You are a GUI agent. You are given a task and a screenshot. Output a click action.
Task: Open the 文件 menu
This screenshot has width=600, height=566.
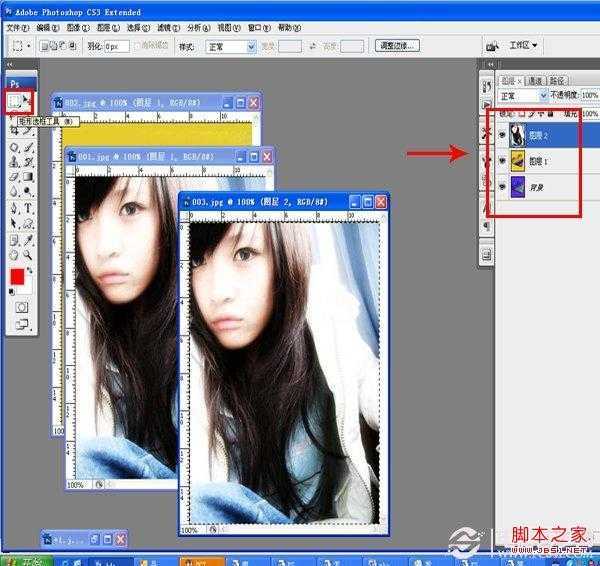click(x=16, y=29)
